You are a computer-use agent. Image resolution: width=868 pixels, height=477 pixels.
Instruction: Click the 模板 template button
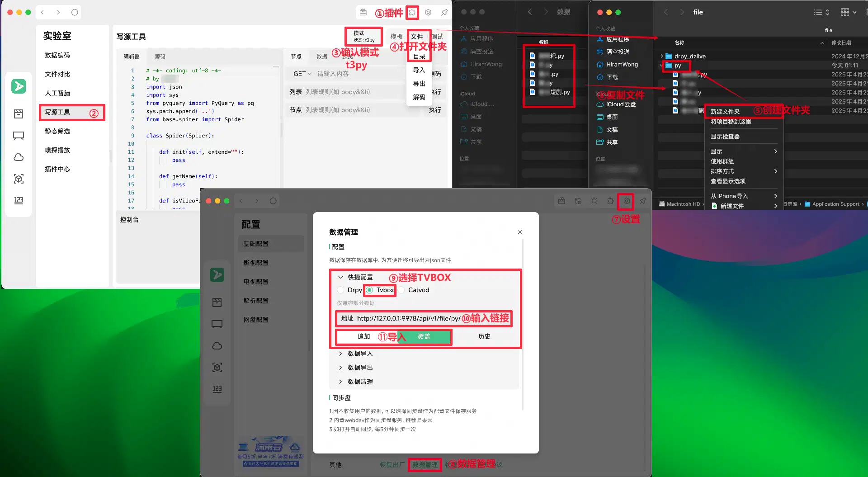pos(396,37)
